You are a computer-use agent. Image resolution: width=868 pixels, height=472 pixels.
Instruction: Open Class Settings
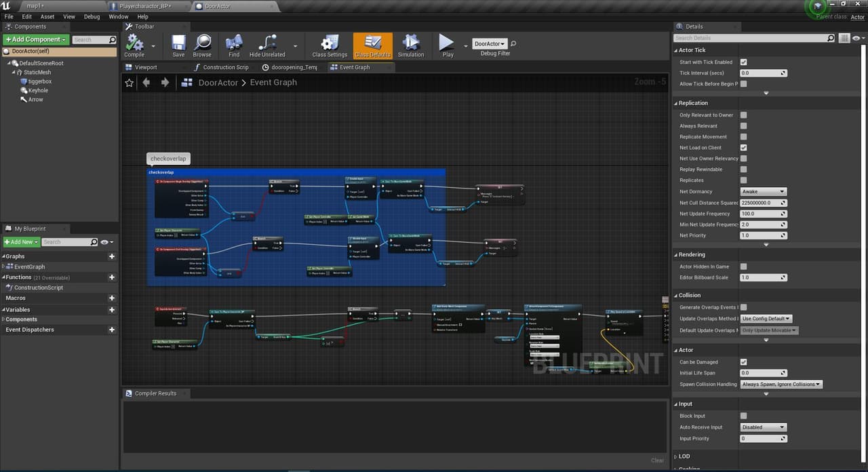(x=330, y=45)
